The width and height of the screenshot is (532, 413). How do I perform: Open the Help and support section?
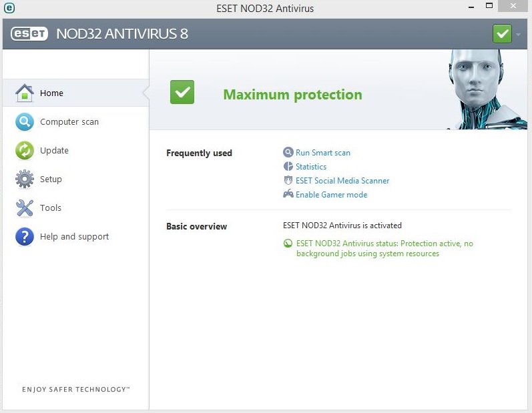pyautogui.click(x=74, y=237)
